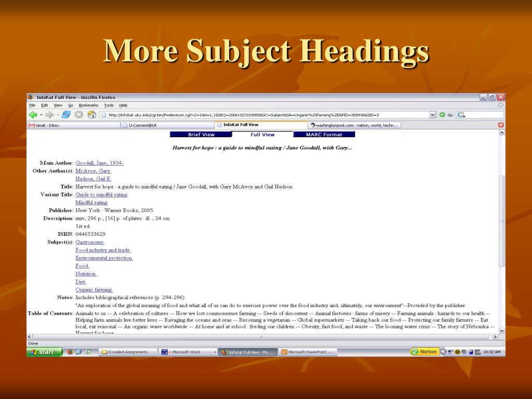This screenshot has height=399, width=532.
Task: Click the publisher text New York : Warner Books
Action: pos(106,210)
